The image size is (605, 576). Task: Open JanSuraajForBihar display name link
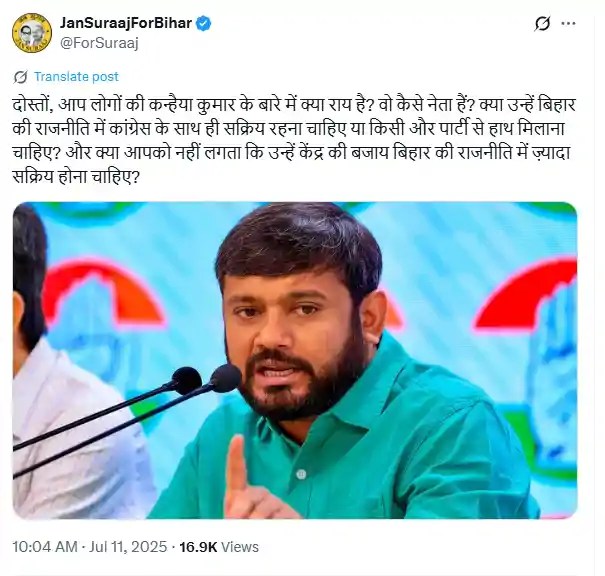(x=126, y=24)
